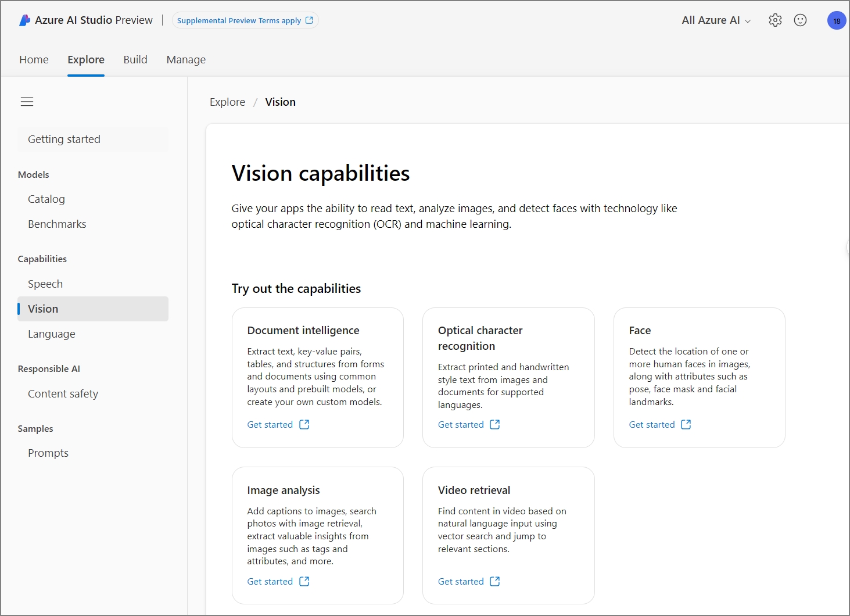The width and height of the screenshot is (850, 616).
Task: Open the settings gear icon
Action: click(x=775, y=20)
